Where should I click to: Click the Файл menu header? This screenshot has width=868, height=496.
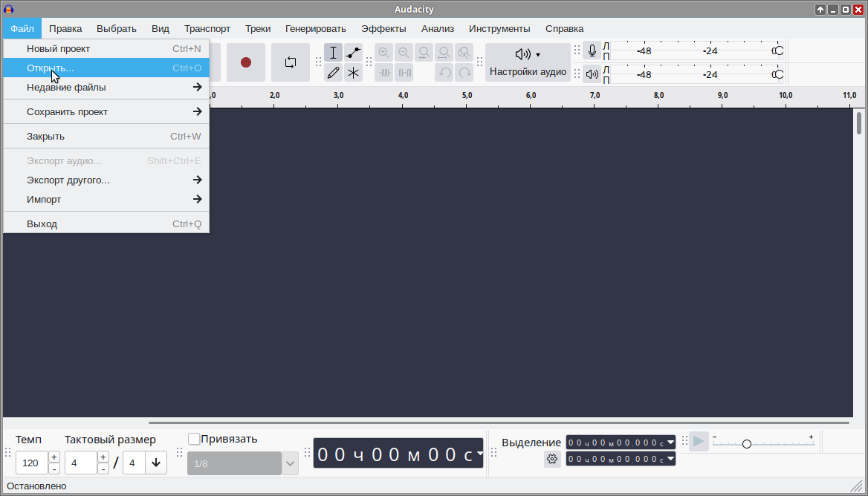pyautogui.click(x=22, y=29)
